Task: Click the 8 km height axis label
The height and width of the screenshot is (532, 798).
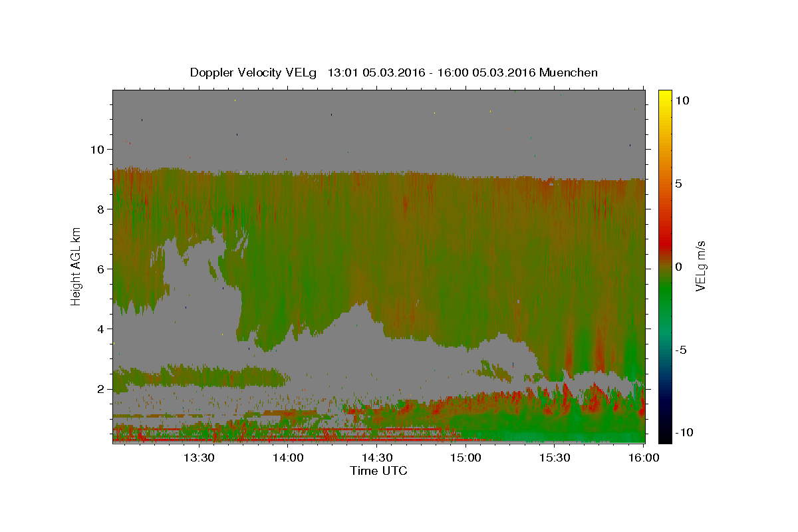Action: pos(101,209)
